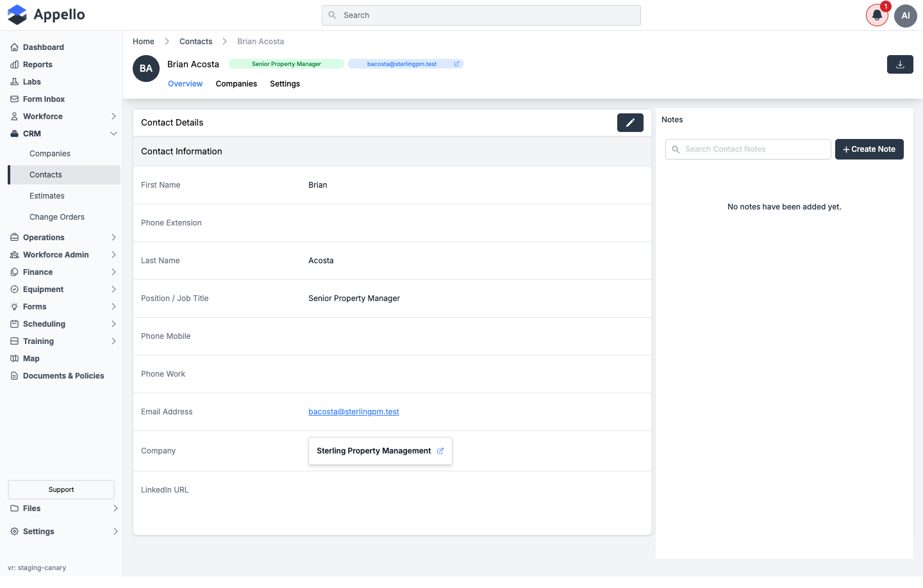Click the pencil edit Contact Details button
This screenshot has height=588, width=923.
[630, 122]
